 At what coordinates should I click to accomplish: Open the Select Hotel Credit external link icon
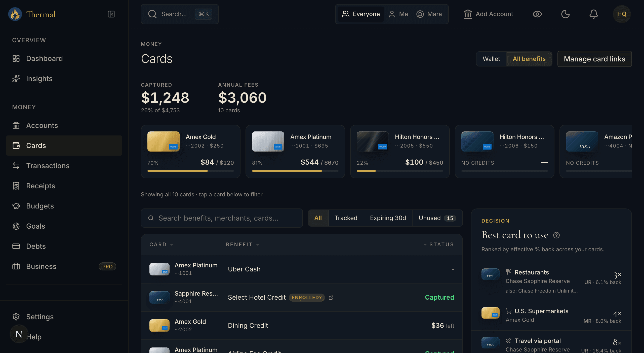click(331, 298)
